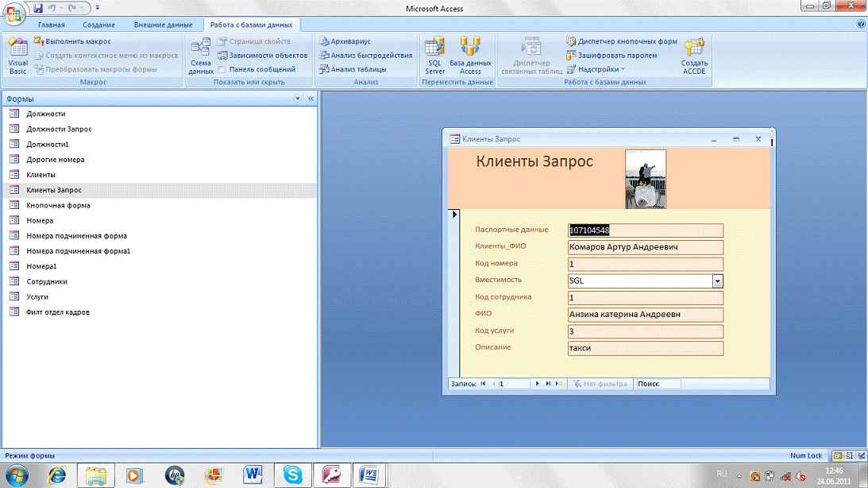Image resolution: width=868 pixels, height=488 pixels.
Task: Click the Microsoft Word icon in the taskbar
Action: pyautogui.click(x=254, y=474)
